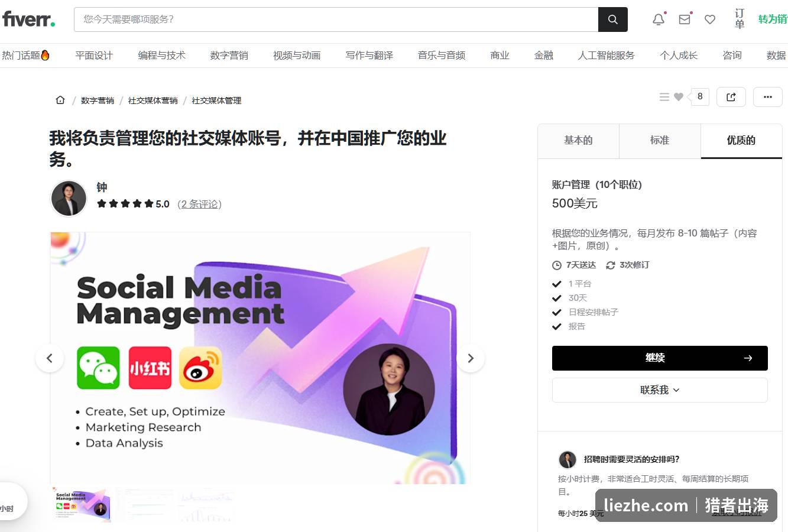Click the search magnifier button
788x532 pixels.
pos(613,20)
